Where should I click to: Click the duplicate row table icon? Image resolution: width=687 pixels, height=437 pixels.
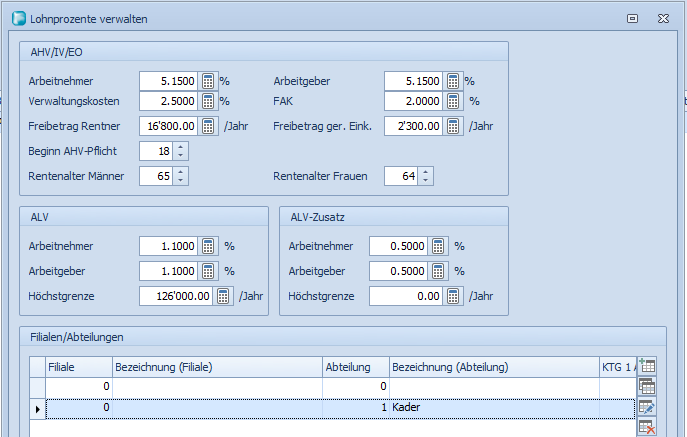(x=646, y=387)
